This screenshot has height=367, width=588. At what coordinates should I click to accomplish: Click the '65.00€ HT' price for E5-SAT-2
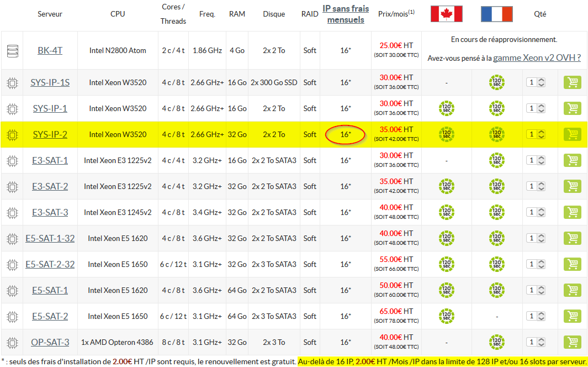pos(396,311)
